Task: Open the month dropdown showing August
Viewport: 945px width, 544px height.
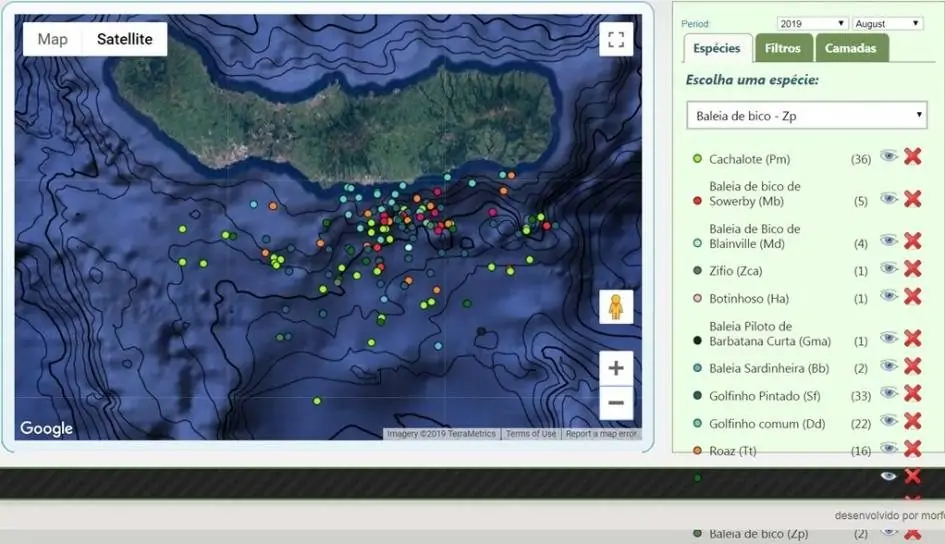Action: [x=887, y=23]
